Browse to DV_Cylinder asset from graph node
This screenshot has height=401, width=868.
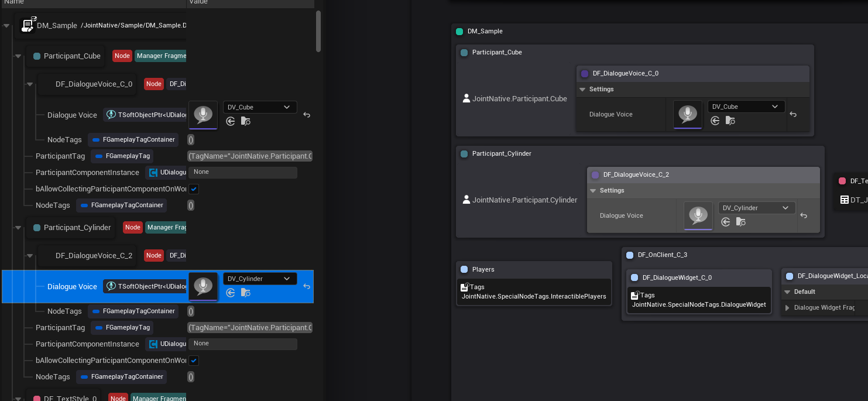coord(741,222)
